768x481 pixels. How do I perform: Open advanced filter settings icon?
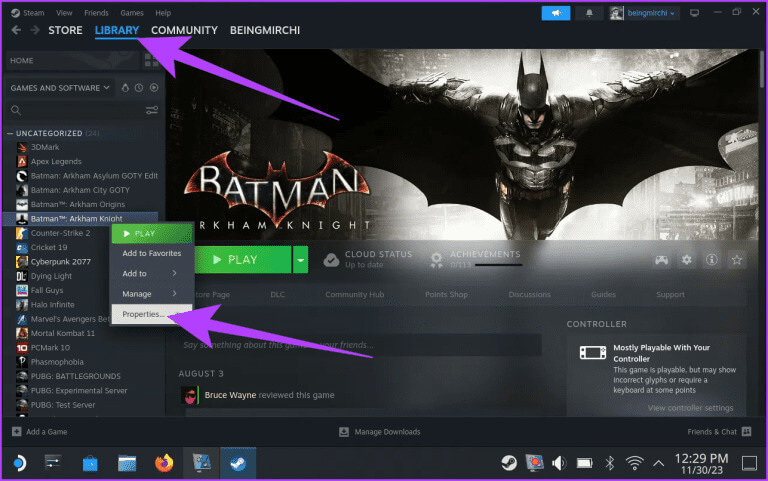(x=152, y=110)
